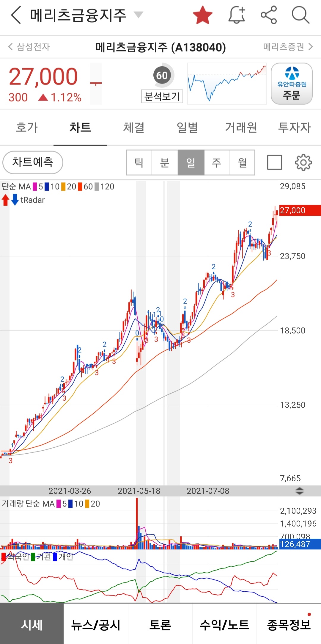This screenshot has height=644, width=321.
Task: Tap the MA 60 red color swatch
Action: (80, 187)
